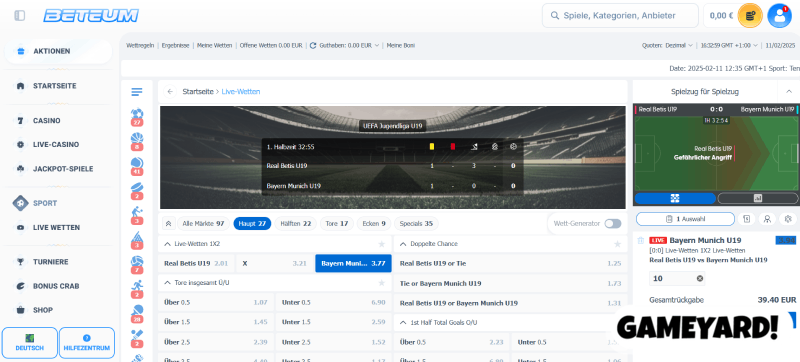Collapse the Live-Wetten 1X2 section
Screen dimensions: 800x362
click(167, 244)
